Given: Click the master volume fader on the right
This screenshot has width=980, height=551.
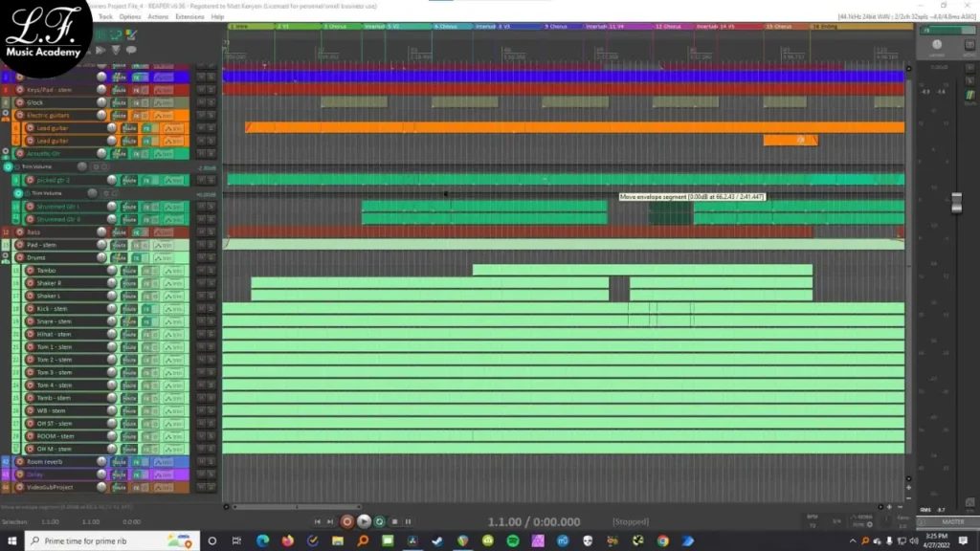Looking at the screenshot, I should point(956,203).
